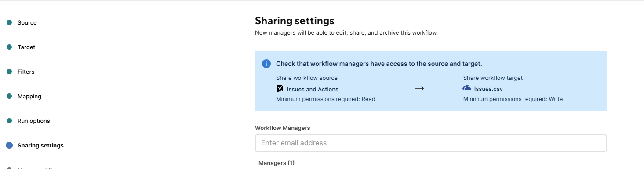644x169 pixels.
Task: Click "Minimum permissions required: Write" text
Action: (513, 99)
